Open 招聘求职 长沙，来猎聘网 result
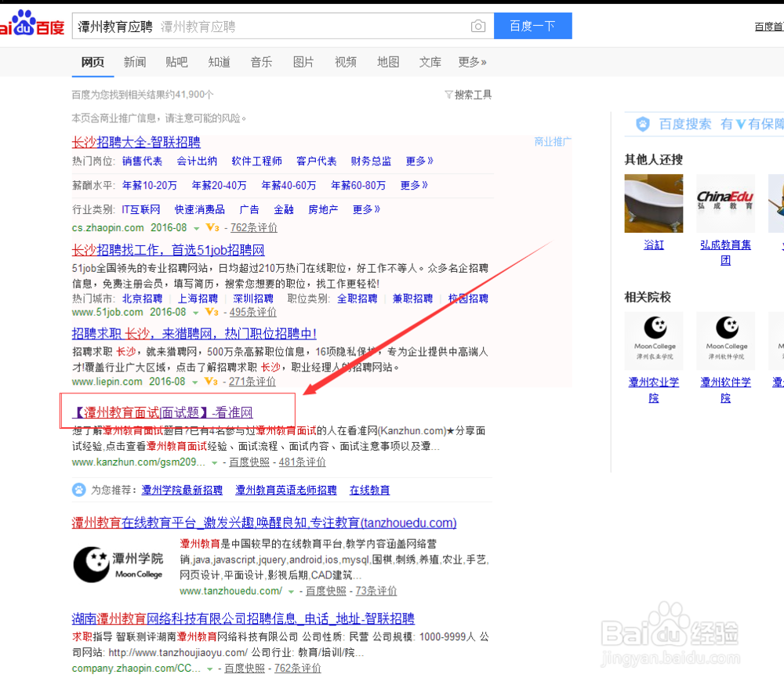The image size is (784, 685). [x=194, y=334]
